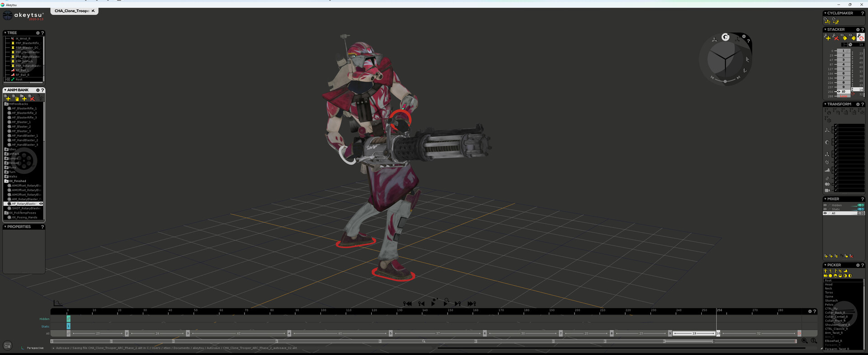Open STACKER panel settings gear
This screenshot has height=355, width=868.
pyautogui.click(x=858, y=30)
